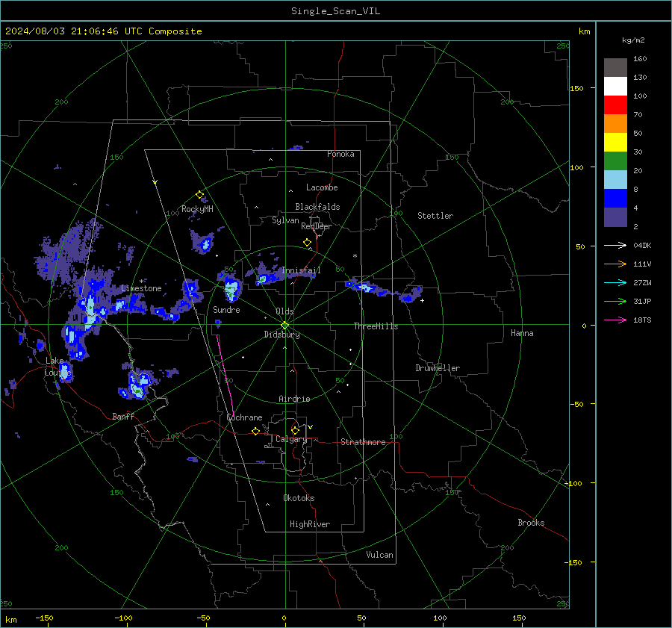Click the Didsbury city label
This screenshot has height=628, width=672.
281,335
